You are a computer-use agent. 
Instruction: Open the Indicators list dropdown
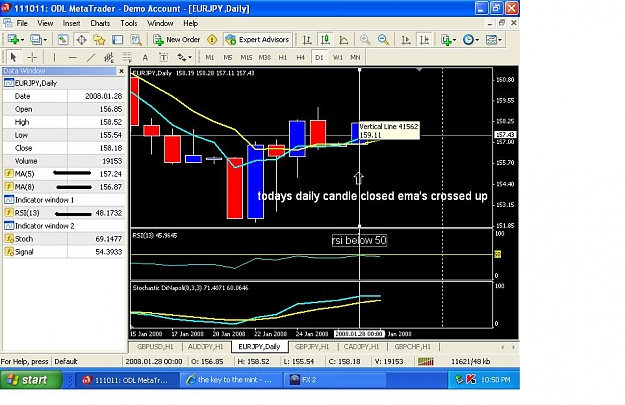(x=448, y=39)
